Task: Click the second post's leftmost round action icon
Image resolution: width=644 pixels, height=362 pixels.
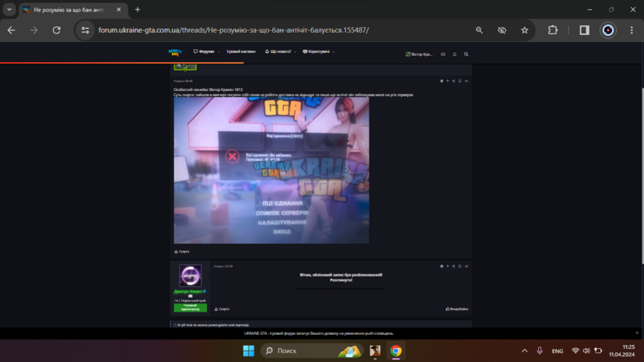Action: tap(442, 266)
